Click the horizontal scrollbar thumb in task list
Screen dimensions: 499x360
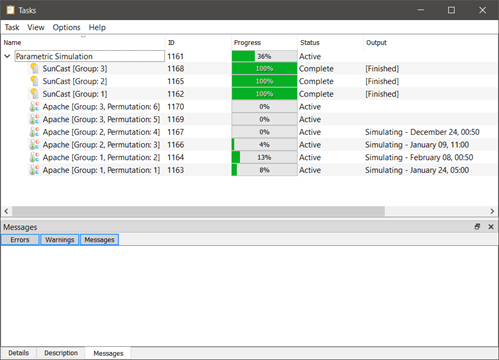click(198, 211)
